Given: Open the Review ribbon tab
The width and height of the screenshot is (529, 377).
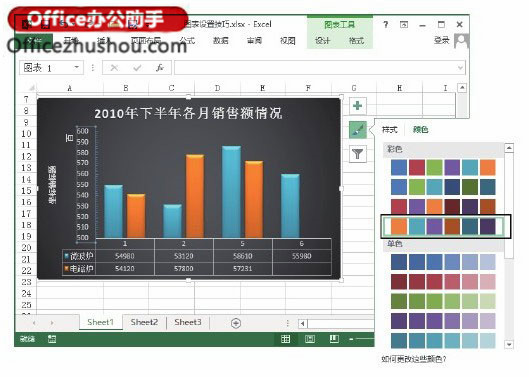Looking at the screenshot, I should [x=254, y=41].
